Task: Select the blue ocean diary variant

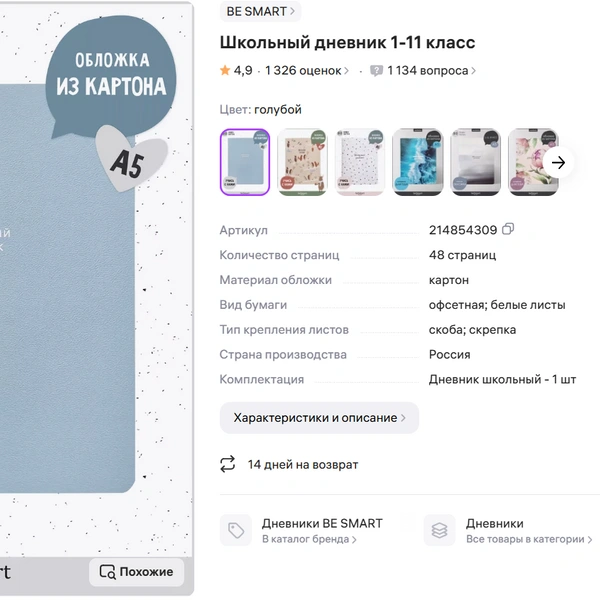Action: click(417, 162)
